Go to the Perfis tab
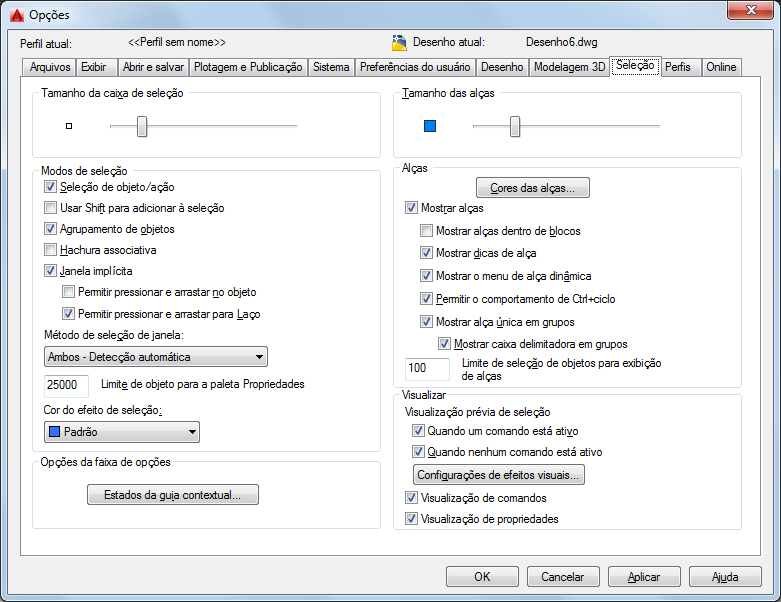Screen dimensions: 781x602 678,67
